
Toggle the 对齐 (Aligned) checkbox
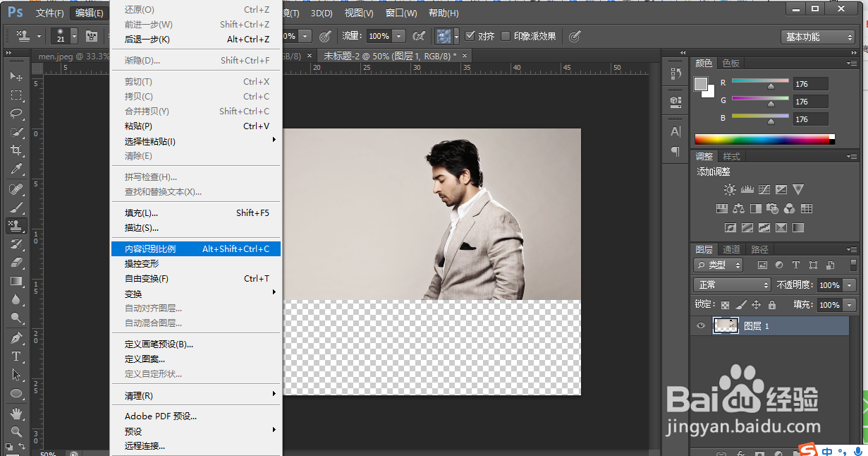click(470, 36)
